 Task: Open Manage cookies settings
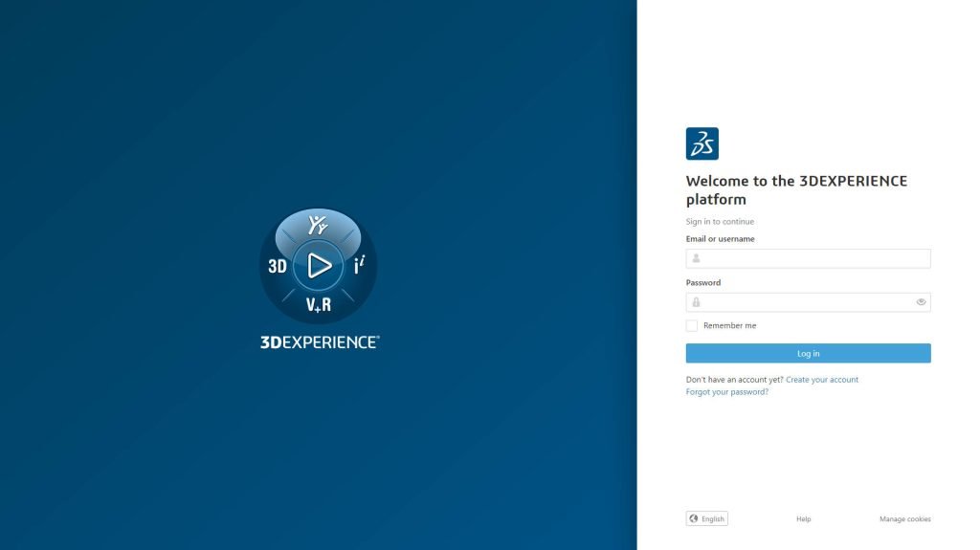[905, 518]
